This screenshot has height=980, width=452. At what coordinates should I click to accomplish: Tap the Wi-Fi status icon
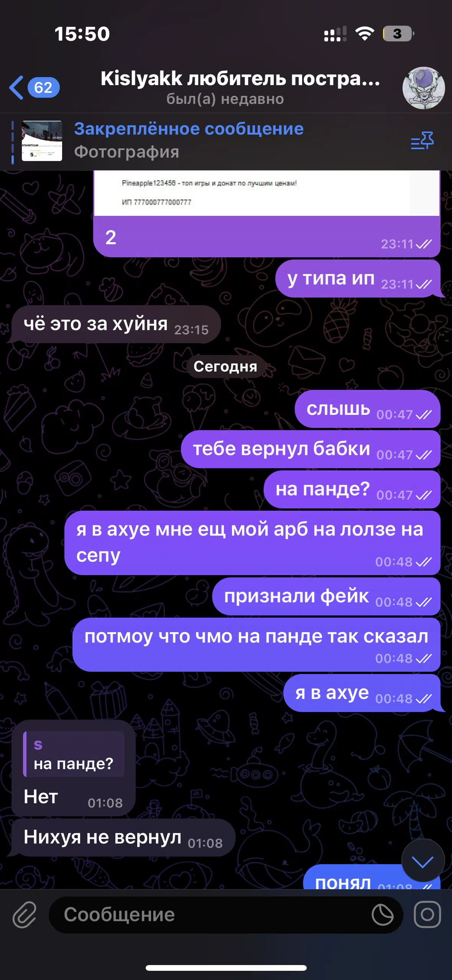(365, 34)
